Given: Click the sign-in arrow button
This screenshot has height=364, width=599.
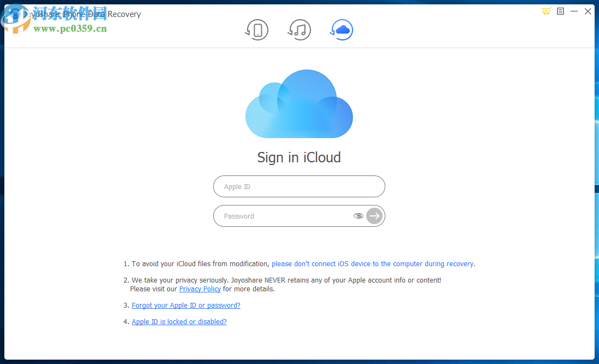Looking at the screenshot, I should 374,216.
